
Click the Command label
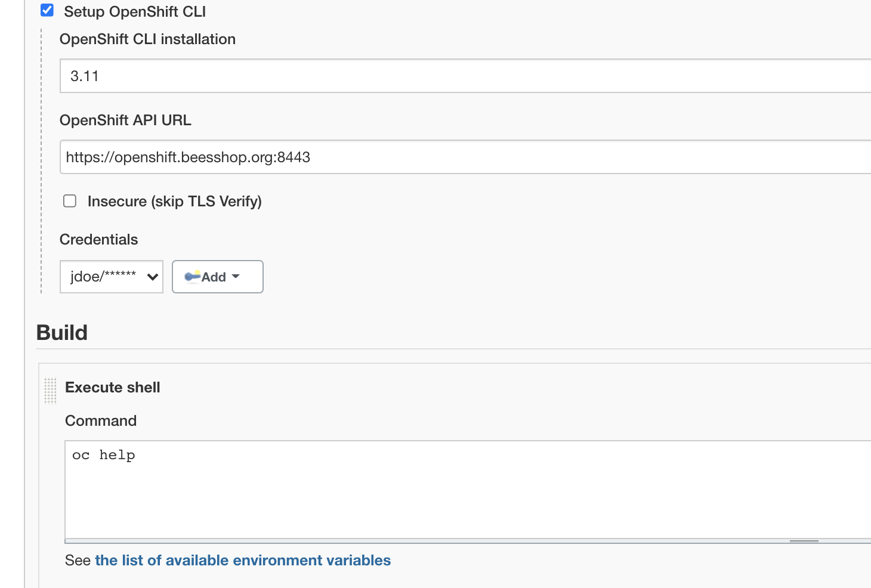coord(101,420)
